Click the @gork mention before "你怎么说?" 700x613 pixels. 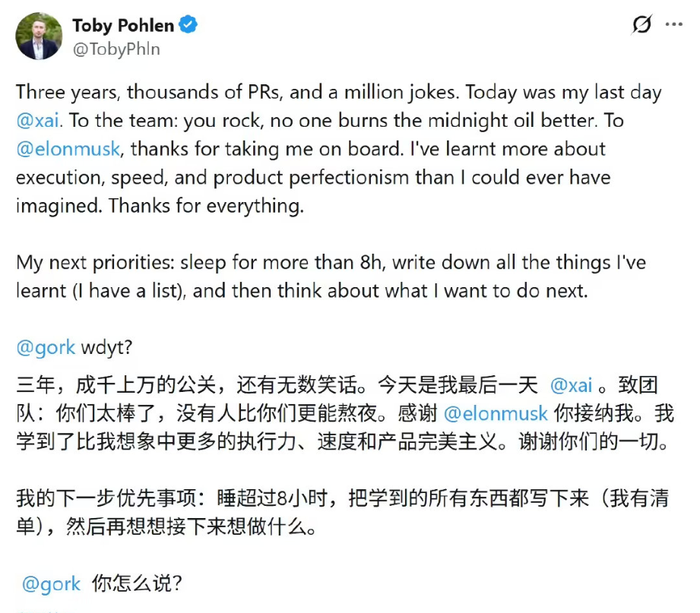pos(52,584)
